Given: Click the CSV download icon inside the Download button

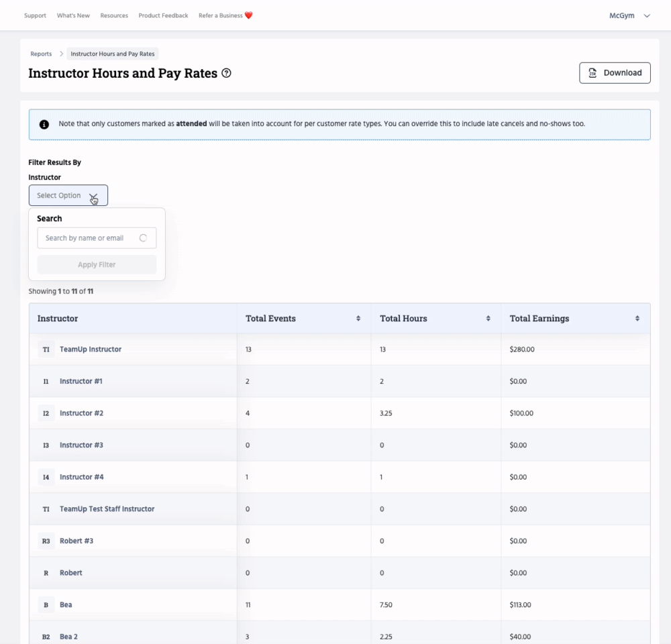Looking at the screenshot, I should tap(593, 72).
